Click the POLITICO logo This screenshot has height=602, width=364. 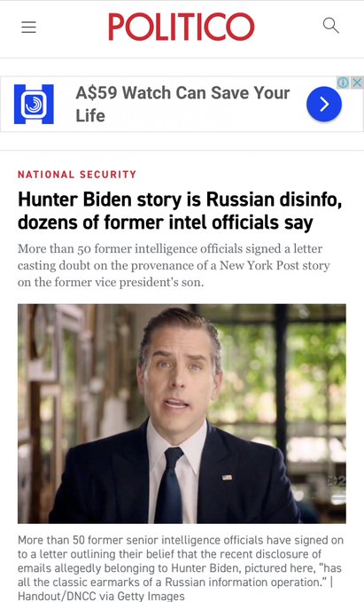coord(182,27)
